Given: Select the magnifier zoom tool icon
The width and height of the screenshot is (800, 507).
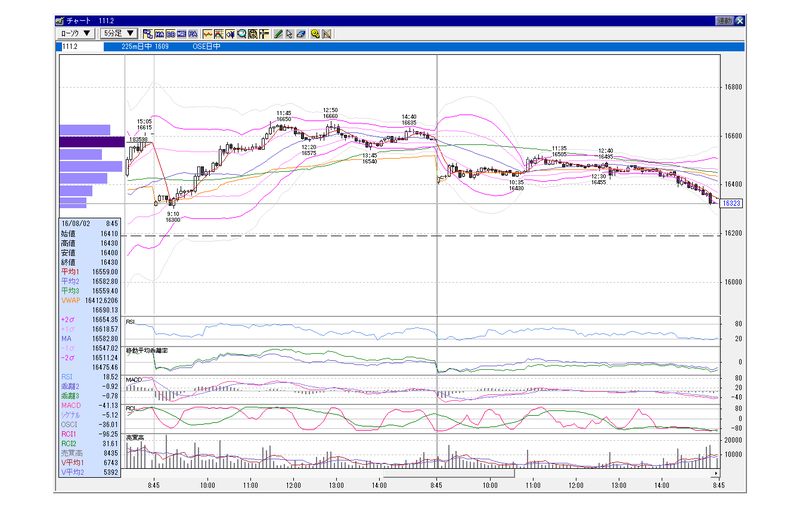Looking at the screenshot, I should (241, 34).
